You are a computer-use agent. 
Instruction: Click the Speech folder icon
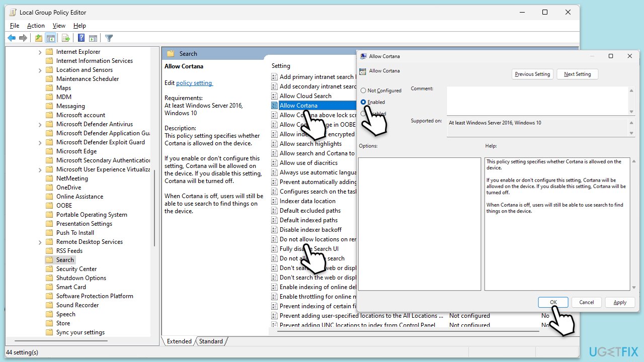[49, 314]
